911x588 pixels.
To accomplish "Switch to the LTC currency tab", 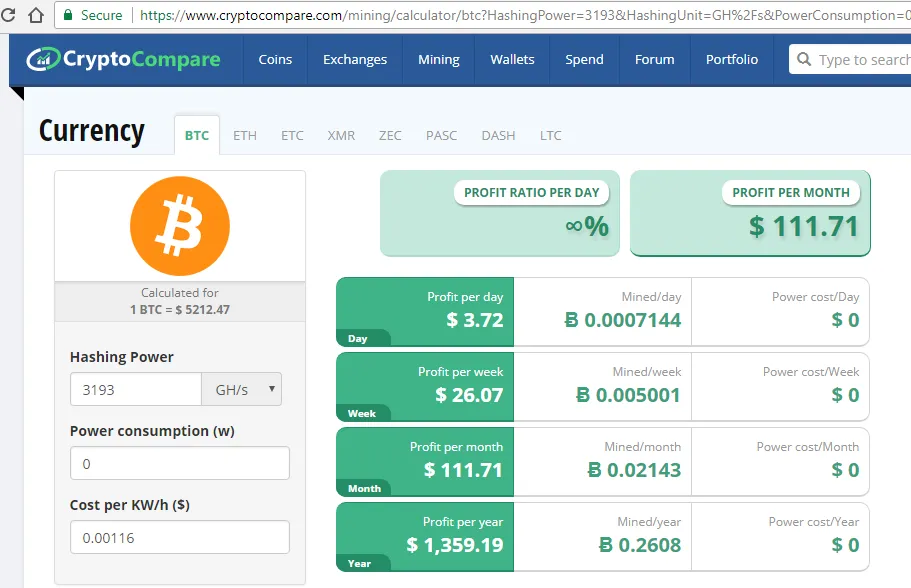I will [x=550, y=135].
